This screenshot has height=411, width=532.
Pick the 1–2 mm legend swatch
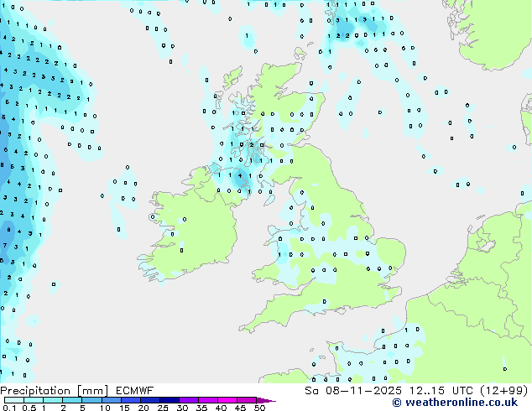click(53, 400)
